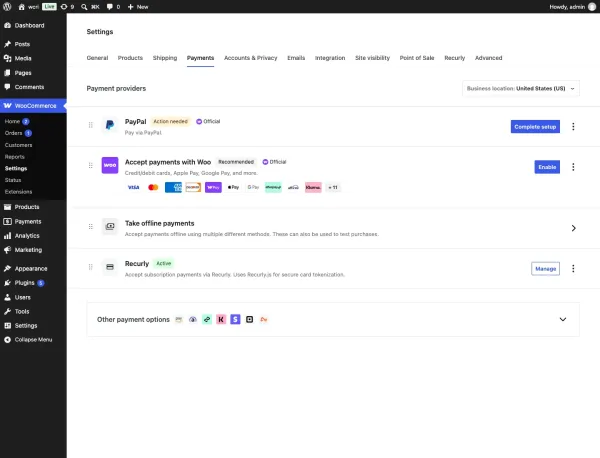The image size is (600, 458).
Task: Click the PayPal logo icon
Action: (x=110, y=125)
